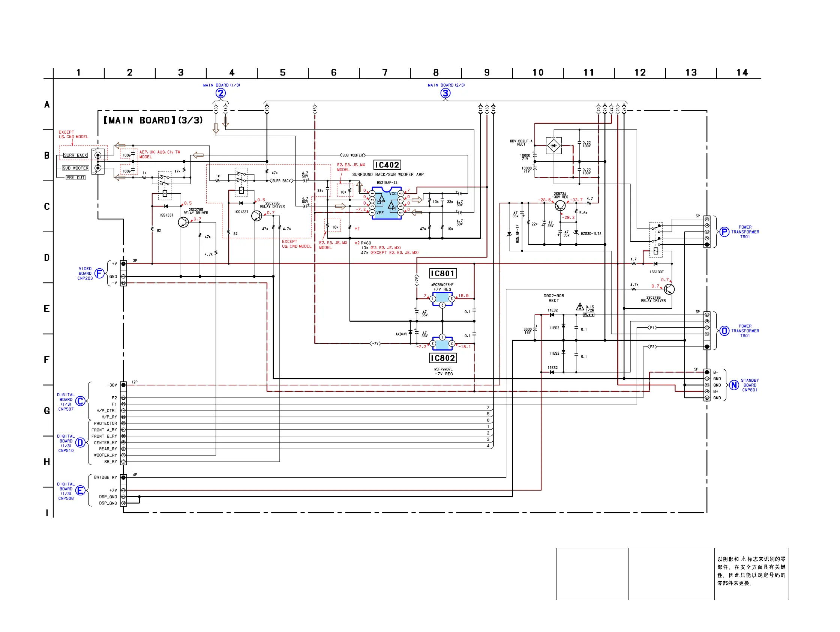Select the circled D Digital Board connector
This screenshot has width=840, height=632.
80,442
